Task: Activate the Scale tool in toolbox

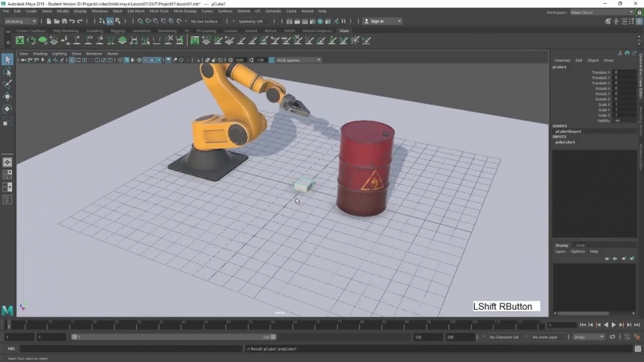Action: pos(7,121)
